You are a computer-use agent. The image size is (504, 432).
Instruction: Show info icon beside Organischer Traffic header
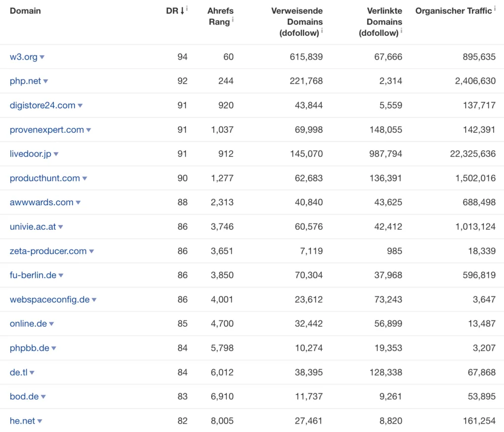coord(495,9)
